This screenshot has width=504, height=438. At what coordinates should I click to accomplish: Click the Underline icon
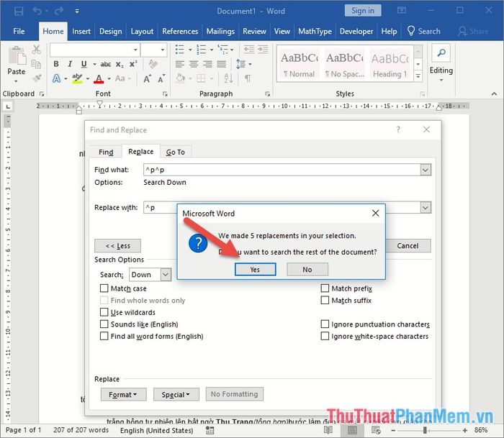(84, 64)
